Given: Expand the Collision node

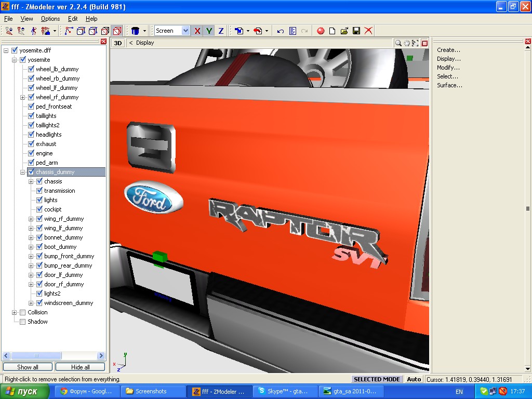Looking at the screenshot, I should [x=14, y=312].
